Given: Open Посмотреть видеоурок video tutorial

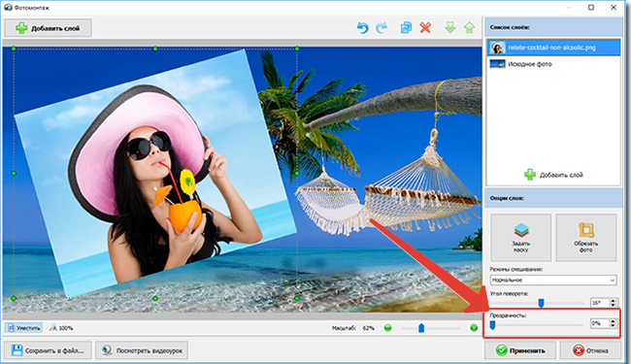Looking at the screenshot, I should (142, 350).
